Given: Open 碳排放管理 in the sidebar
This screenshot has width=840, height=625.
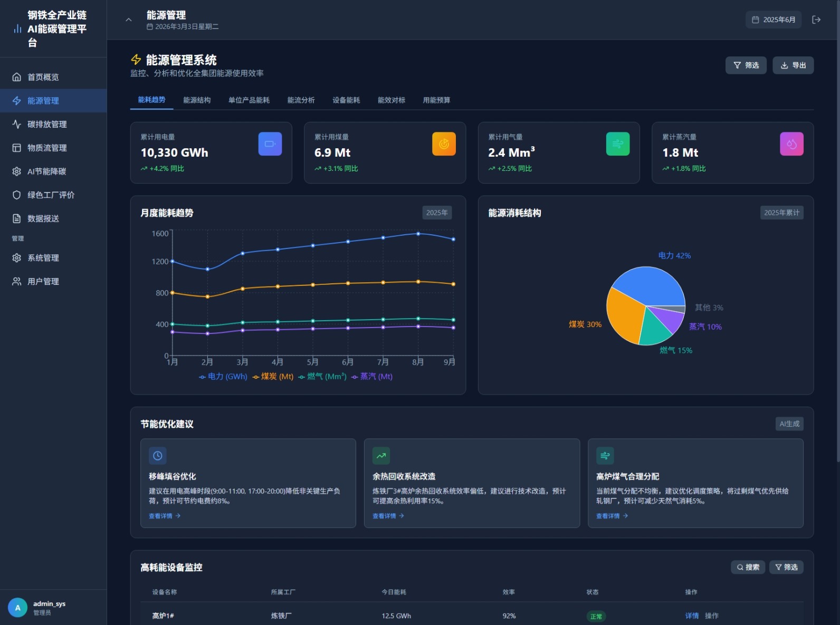Looking at the screenshot, I should [x=53, y=124].
